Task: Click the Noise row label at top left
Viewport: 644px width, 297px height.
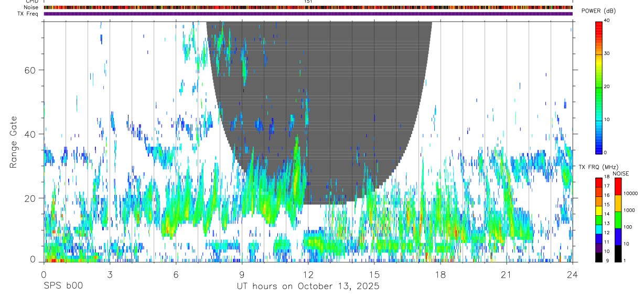Action: [32, 7]
